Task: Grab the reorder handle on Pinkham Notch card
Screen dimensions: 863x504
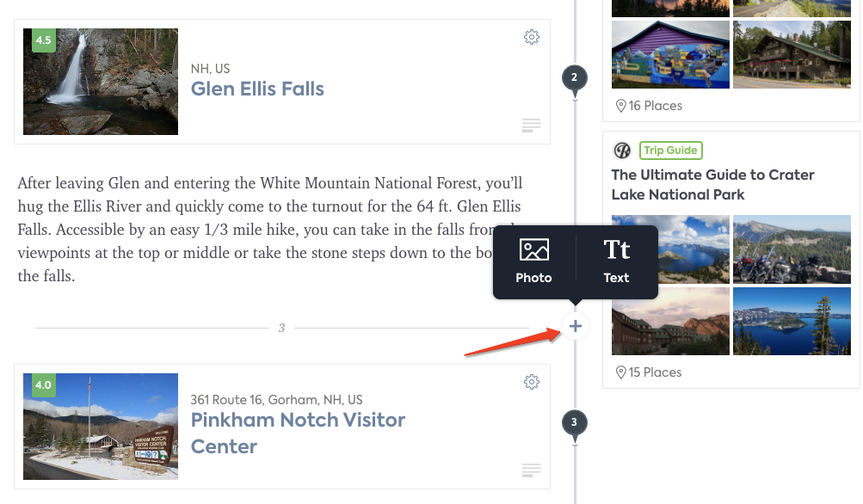Action: pos(531,470)
